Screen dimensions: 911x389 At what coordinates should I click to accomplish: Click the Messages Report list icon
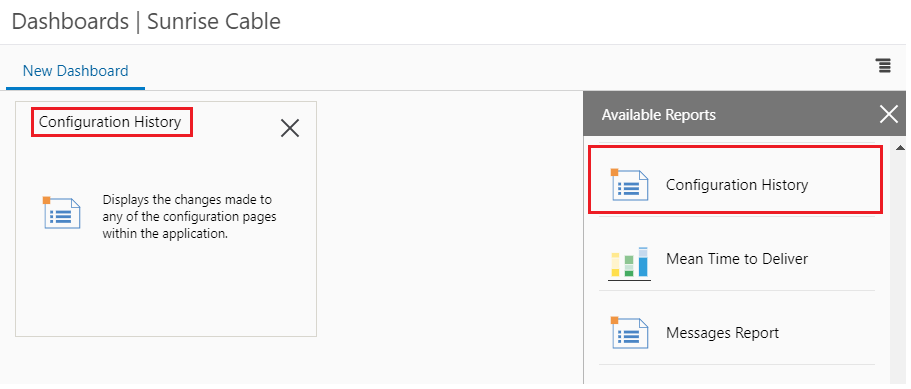629,333
